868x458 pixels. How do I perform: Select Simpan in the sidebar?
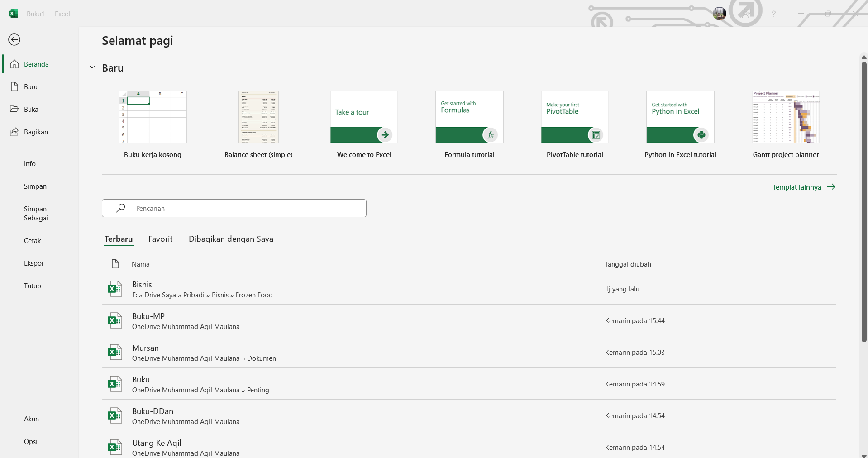(40, 186)
